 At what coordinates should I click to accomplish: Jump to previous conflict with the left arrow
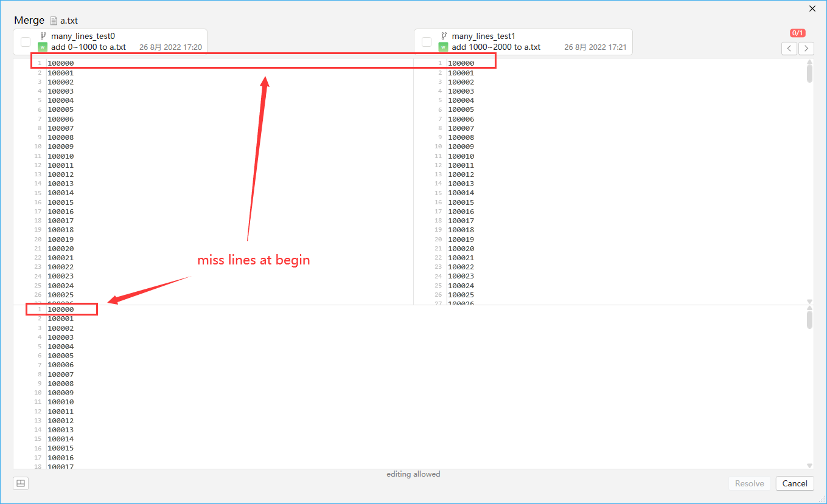click(789, 48)
